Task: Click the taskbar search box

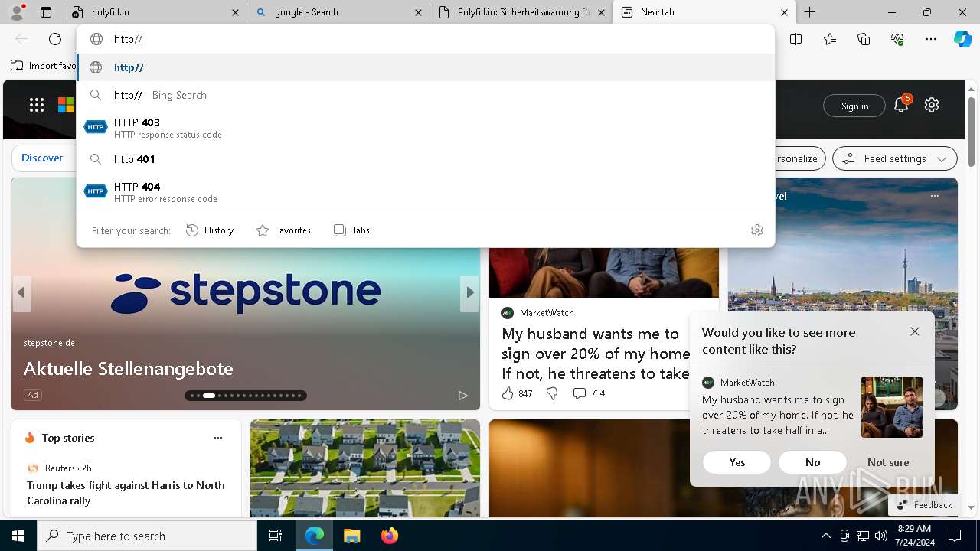Action: [x=147, y=536]
